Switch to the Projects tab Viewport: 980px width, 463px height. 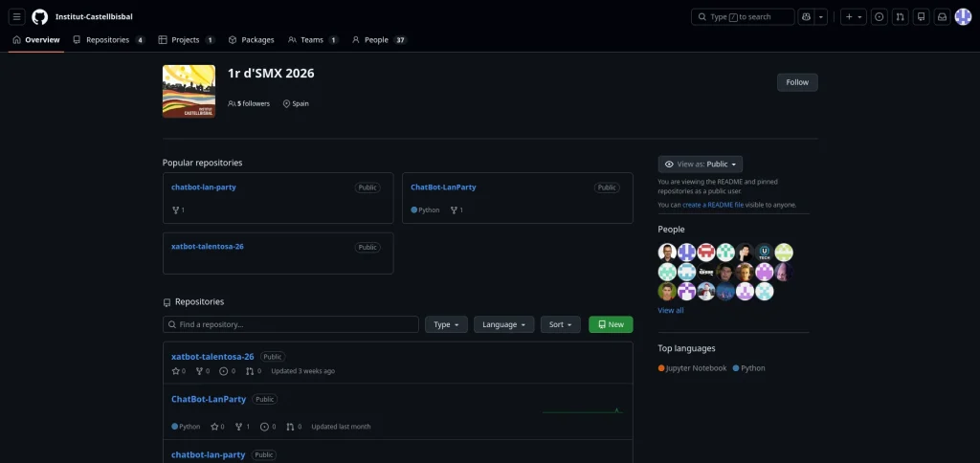pos(186,40)
